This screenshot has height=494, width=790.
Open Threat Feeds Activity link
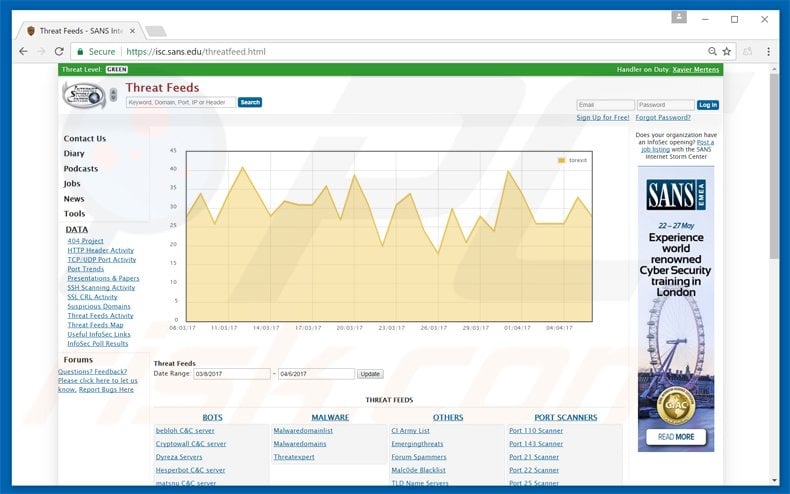pos(100,316)
